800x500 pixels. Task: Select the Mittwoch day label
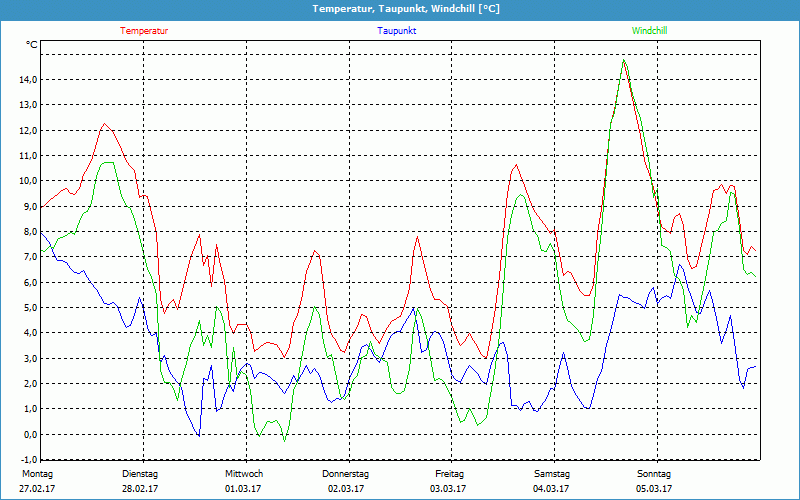tap(243, 473)
